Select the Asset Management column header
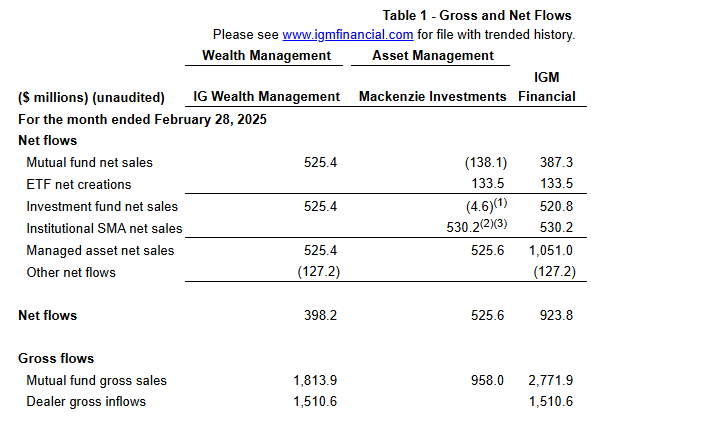The image size is (717, 421). tap(433, 56)
